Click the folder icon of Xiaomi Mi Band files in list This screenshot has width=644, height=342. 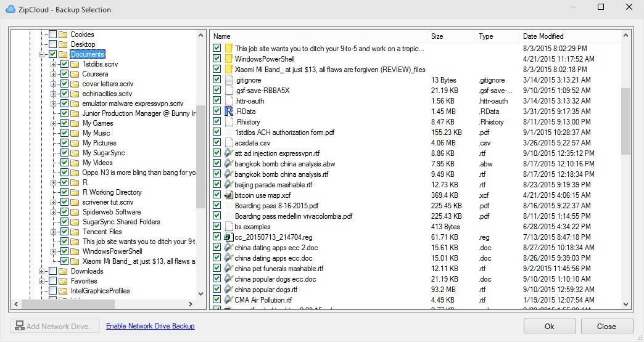(229, 69)
